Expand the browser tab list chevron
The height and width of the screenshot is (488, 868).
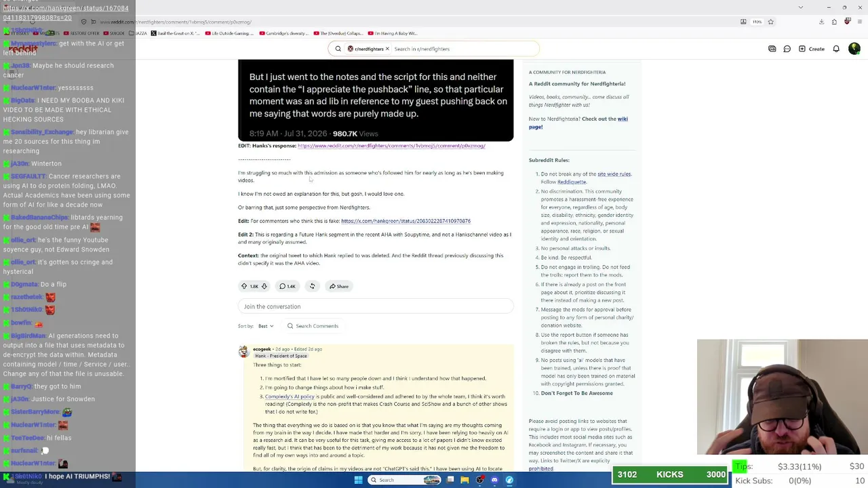point(801,7)
